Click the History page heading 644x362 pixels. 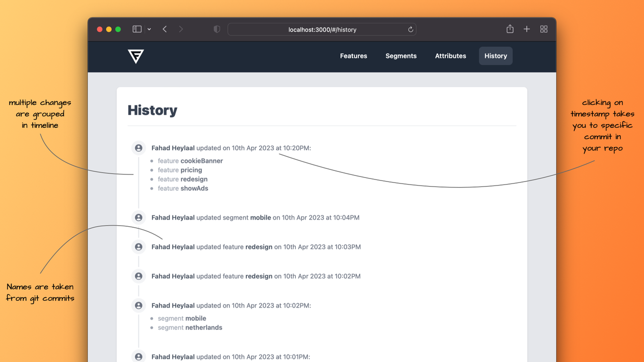[x=152, y=110]
